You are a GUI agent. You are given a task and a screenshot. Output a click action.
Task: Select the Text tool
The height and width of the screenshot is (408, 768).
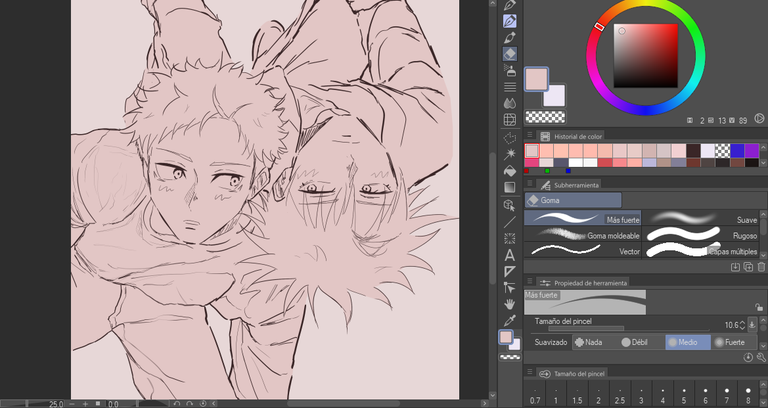click(x=510, y=255)
